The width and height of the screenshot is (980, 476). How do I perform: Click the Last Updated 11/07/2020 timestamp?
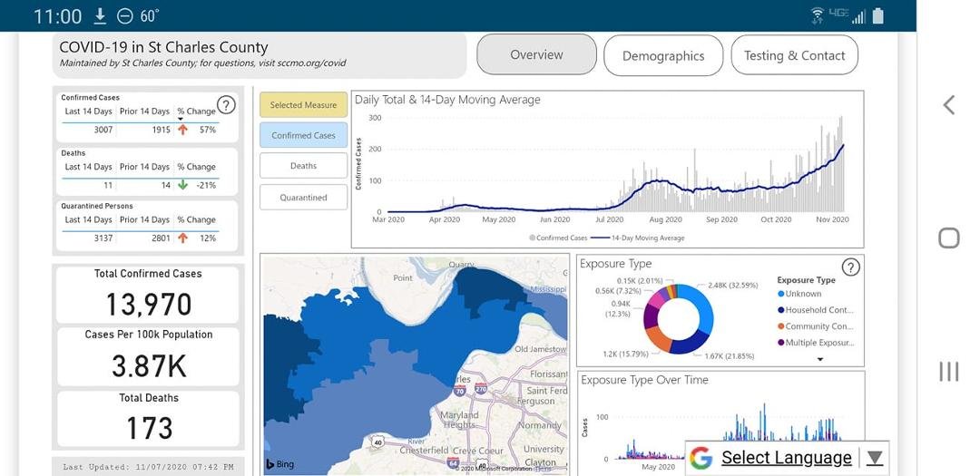click(x=148, y=467)
